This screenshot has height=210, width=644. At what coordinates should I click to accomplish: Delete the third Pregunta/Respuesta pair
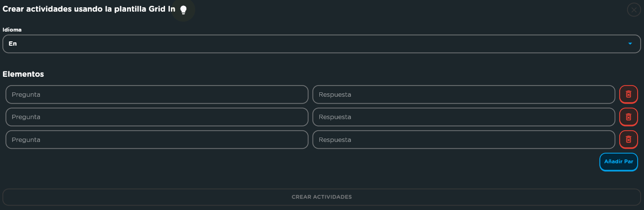(628, 140)
